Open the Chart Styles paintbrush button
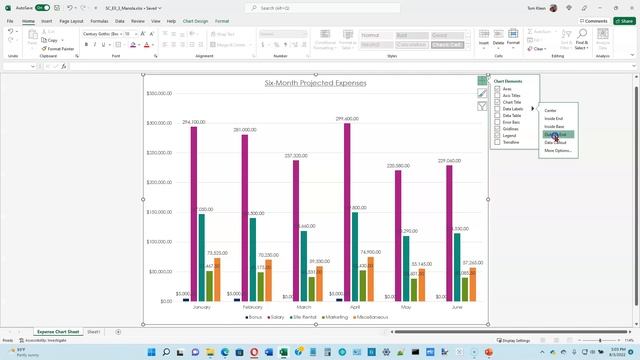Screen dimensions: 640x360 point(482,93)
